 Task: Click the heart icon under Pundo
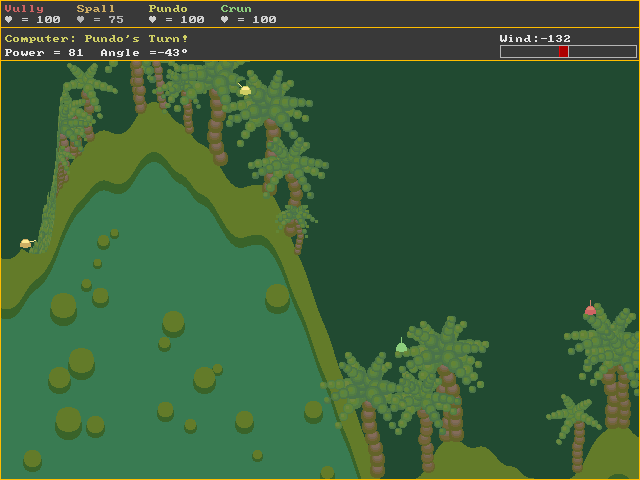(x=152, y=19)
